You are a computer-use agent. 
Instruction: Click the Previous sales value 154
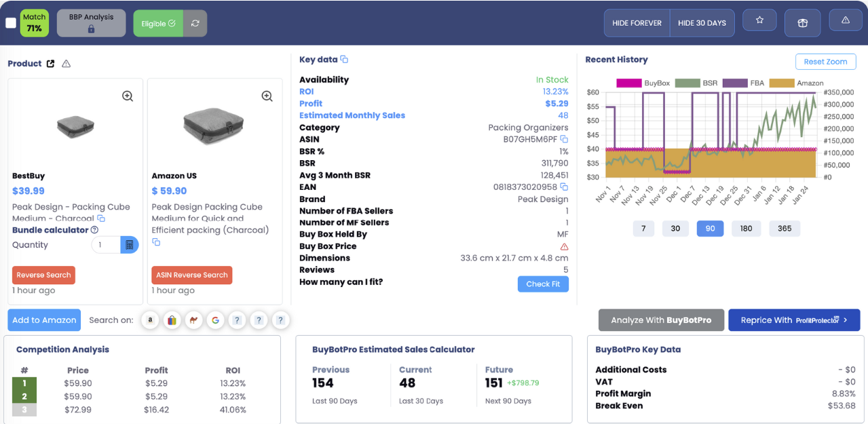tap(322, 383)
